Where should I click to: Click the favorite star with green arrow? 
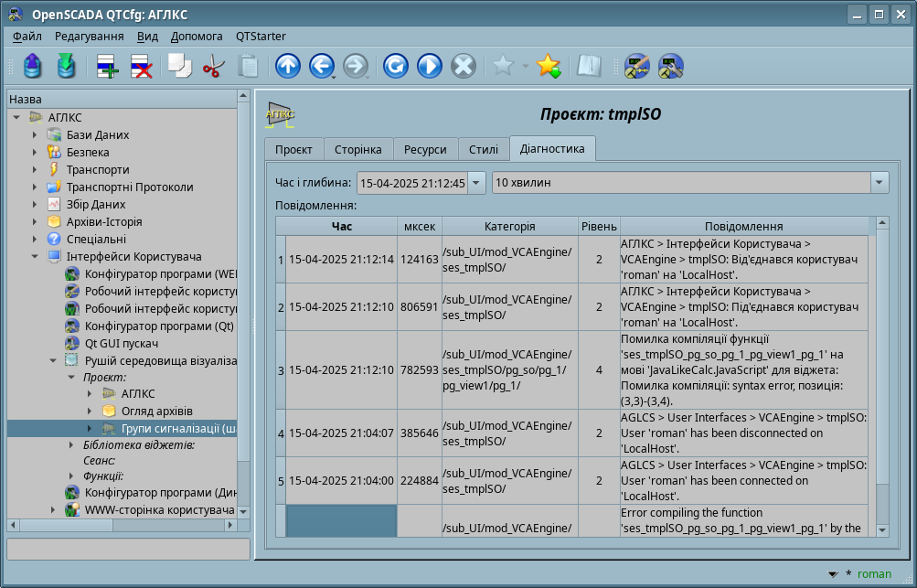coord(548,66)
